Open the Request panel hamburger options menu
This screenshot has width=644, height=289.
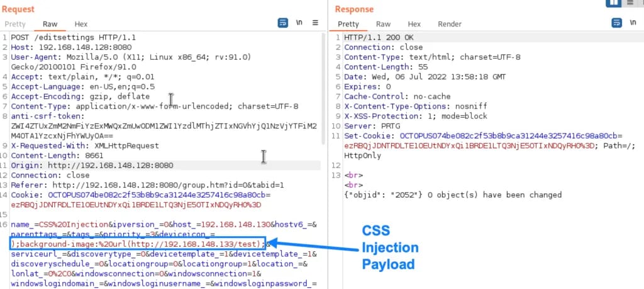point(316,23)
